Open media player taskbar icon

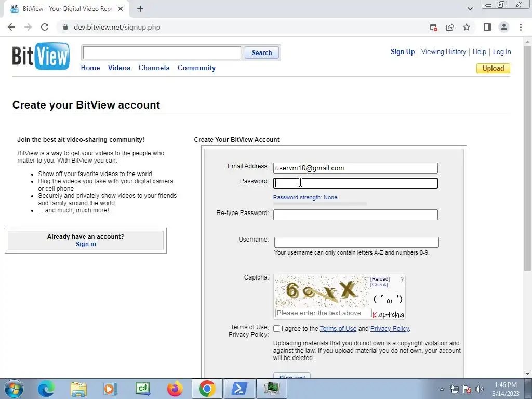(x=110, y=389)
